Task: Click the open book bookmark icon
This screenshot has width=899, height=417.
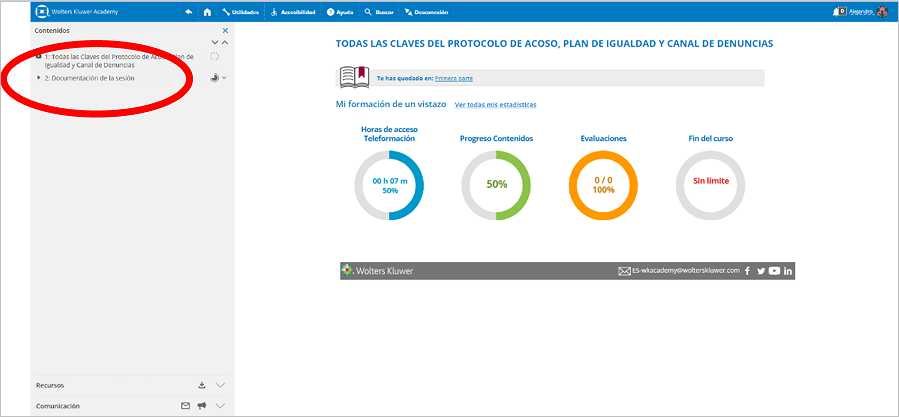Action: (354, 77)
